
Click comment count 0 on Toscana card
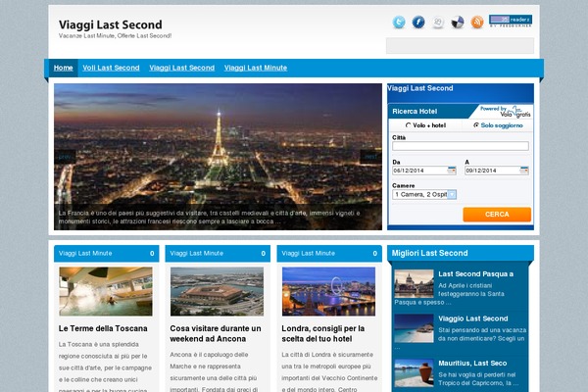152,254
